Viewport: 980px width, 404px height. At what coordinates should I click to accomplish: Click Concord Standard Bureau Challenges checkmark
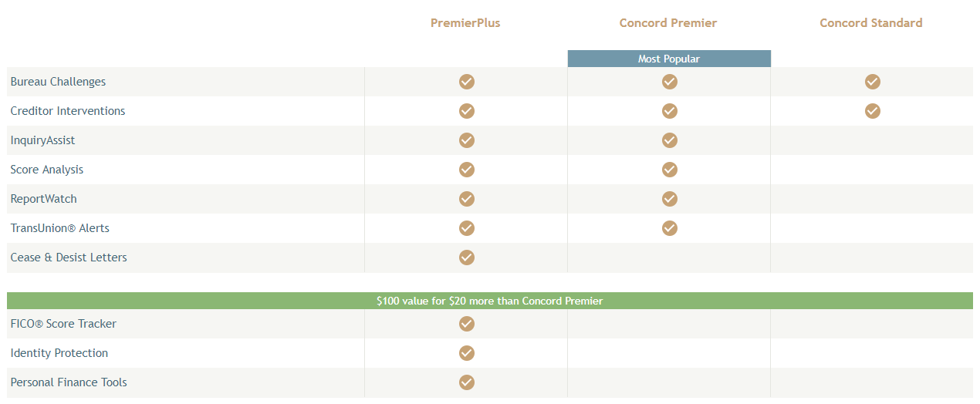tap(873, 82)
